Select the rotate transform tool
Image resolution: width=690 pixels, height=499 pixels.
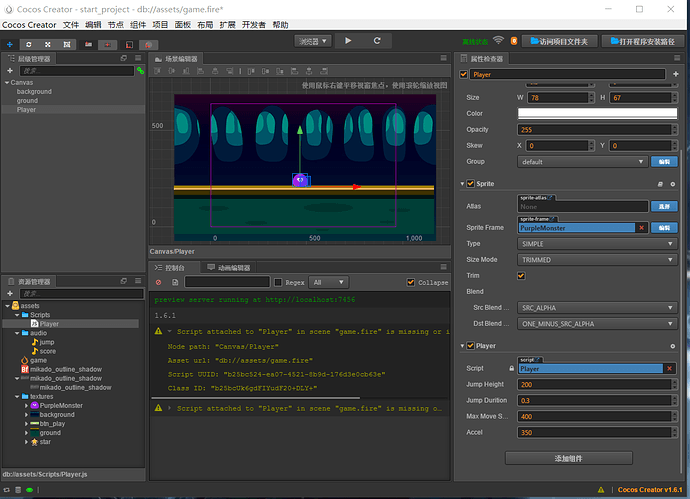coord(29,44)
